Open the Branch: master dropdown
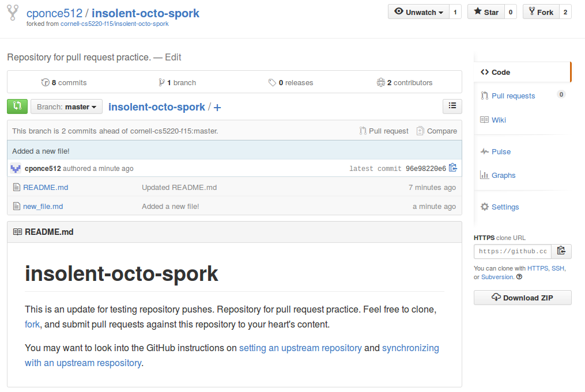Viewport: 585px width, 392px height. [x=66, y=107]
